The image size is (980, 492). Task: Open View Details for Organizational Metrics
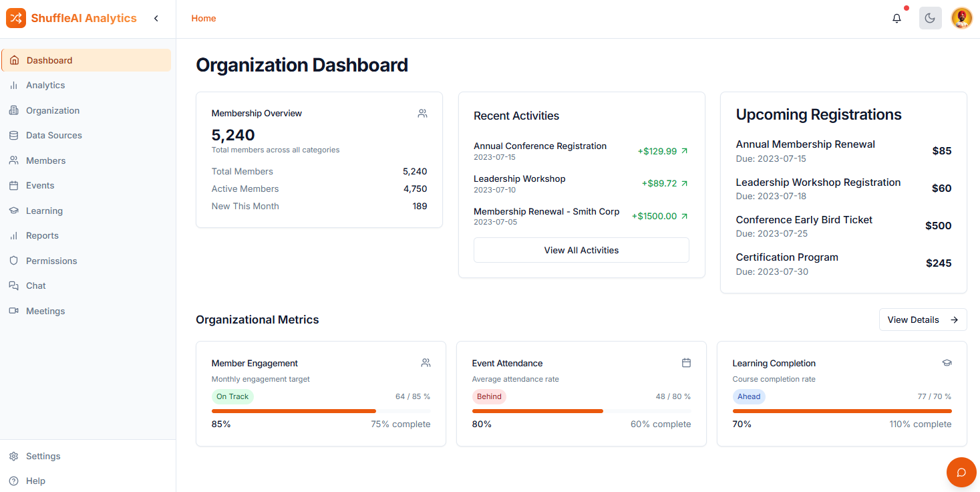click(923, 320)
